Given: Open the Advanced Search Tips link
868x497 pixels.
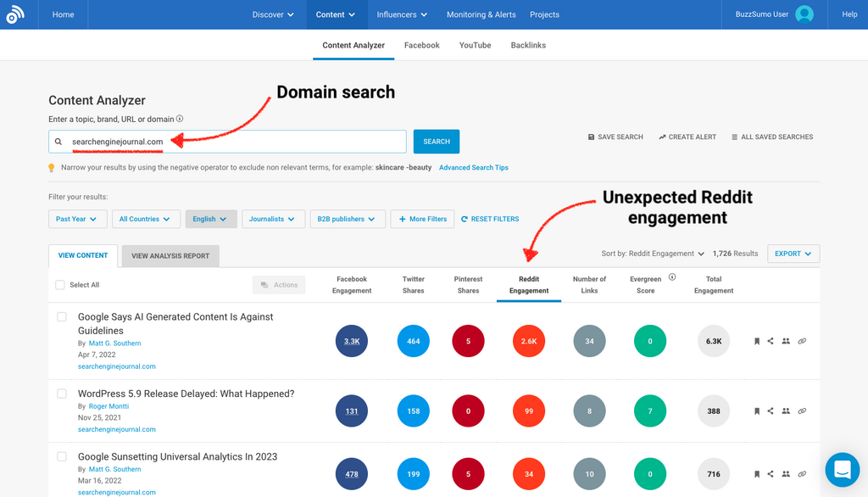Looking at the screenshot, I should coord(473,168).
